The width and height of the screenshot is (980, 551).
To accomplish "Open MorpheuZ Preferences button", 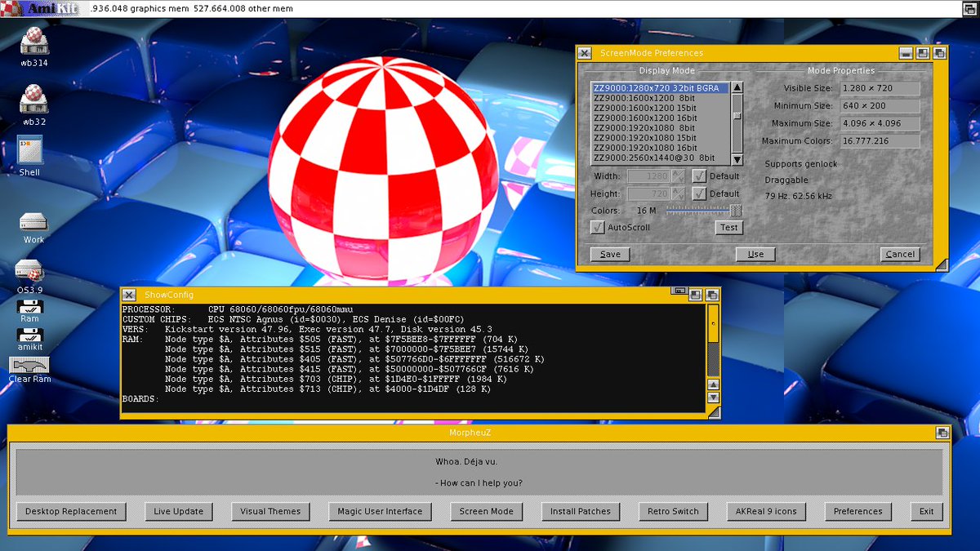I will click(x=857, y=511).
